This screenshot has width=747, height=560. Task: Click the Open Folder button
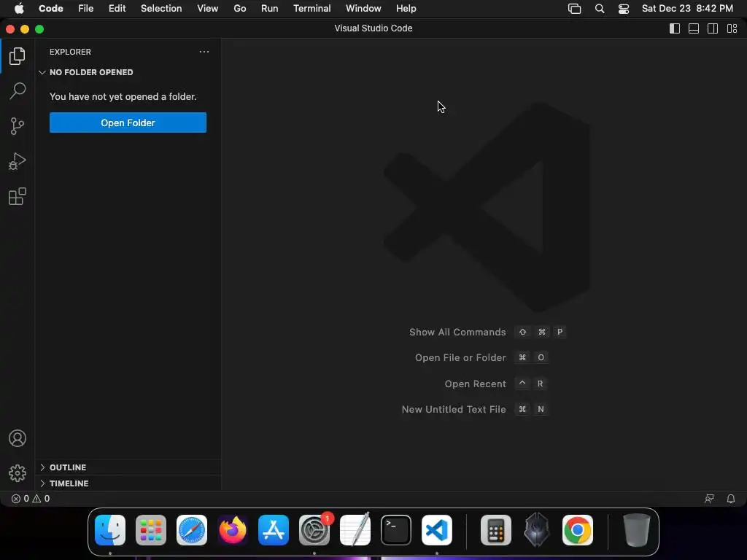pyautogui.click(x=128, y=122)
